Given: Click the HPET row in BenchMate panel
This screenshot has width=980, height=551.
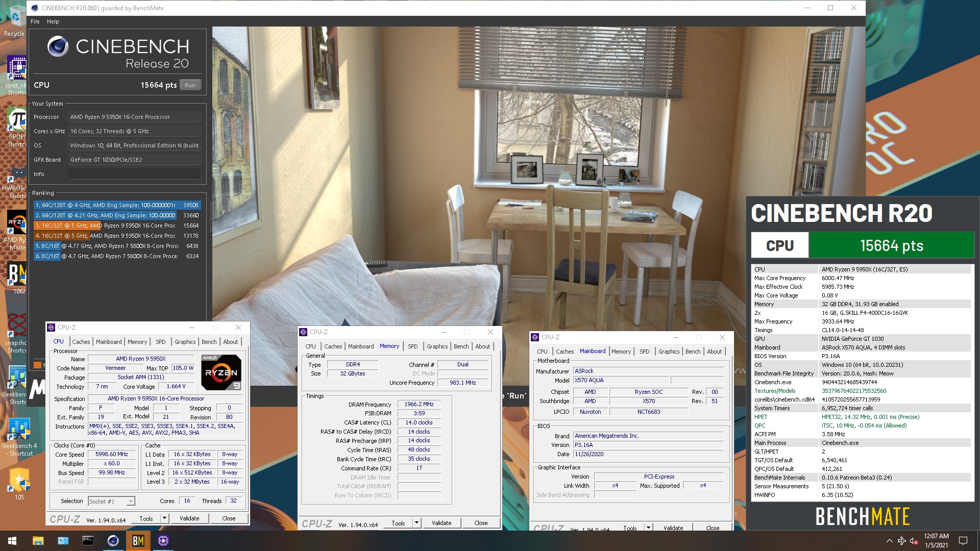Looking at the screenshot, I should coord(862,417).
